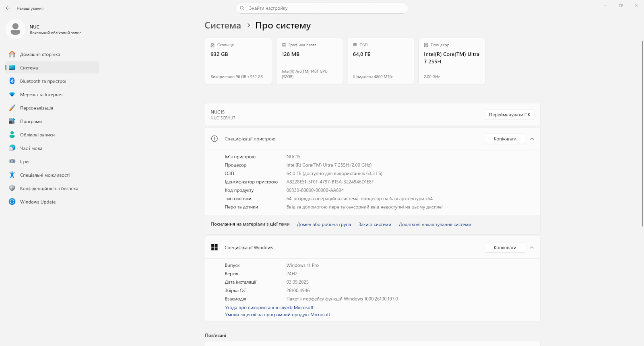Open Умови ліцензії на програмний продукт Microsoft
This screenshot has width=644, height=346.
click(x=277, y=315)
